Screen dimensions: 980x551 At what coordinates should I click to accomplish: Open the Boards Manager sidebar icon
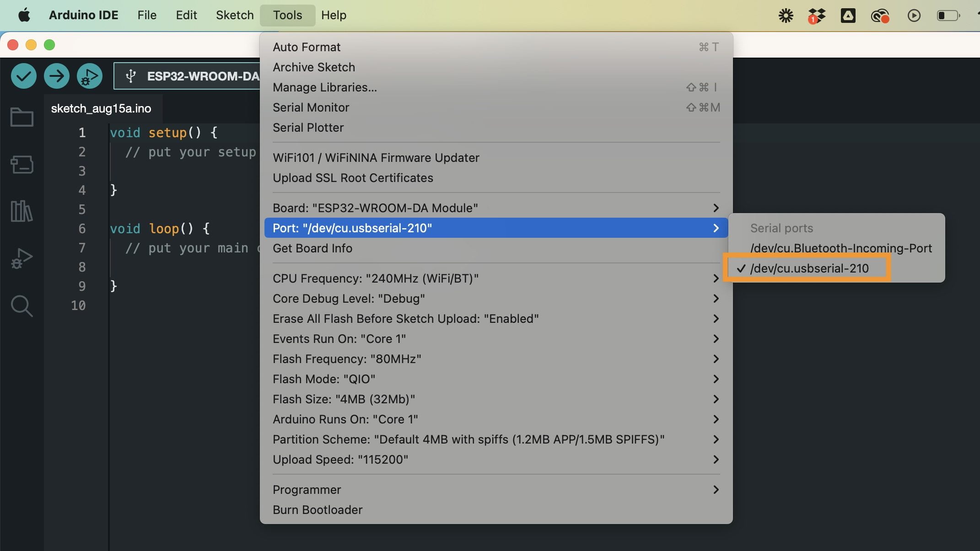tap(22, 165)
